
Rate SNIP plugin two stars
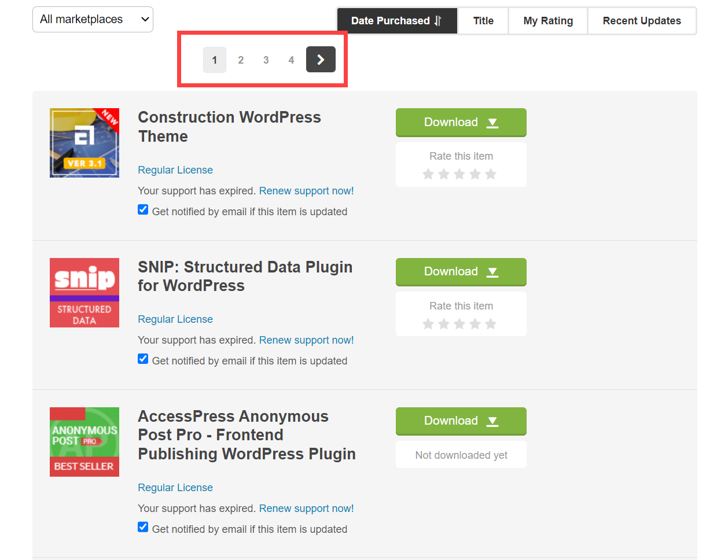(x=444, y=324)
